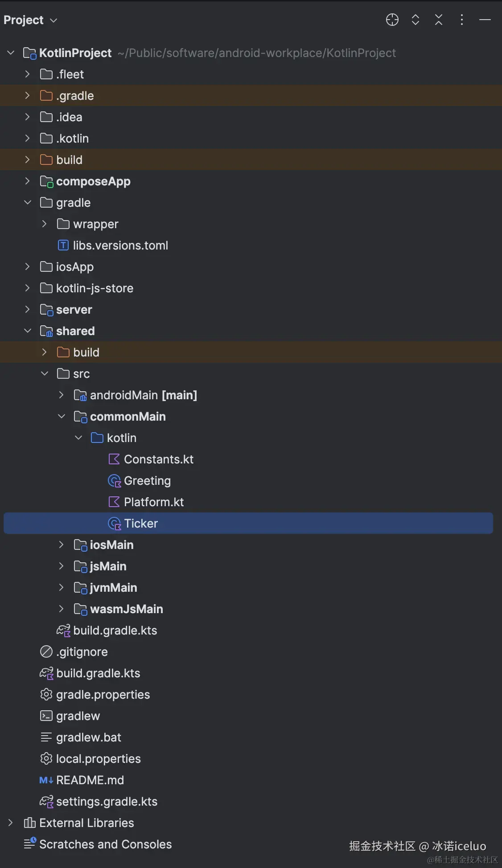Click the Collapse All toolbar icon
The image size is (502, 868).
[439, 20]
